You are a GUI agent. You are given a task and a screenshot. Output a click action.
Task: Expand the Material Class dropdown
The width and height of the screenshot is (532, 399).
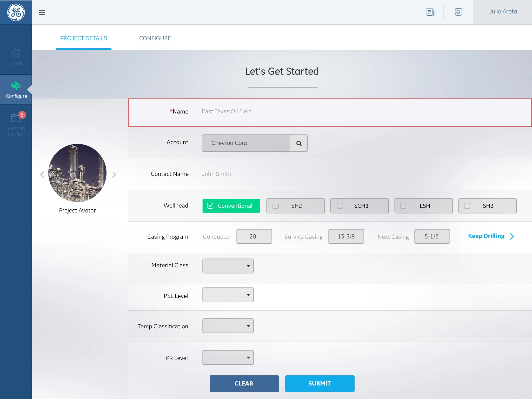pos(228,266)
